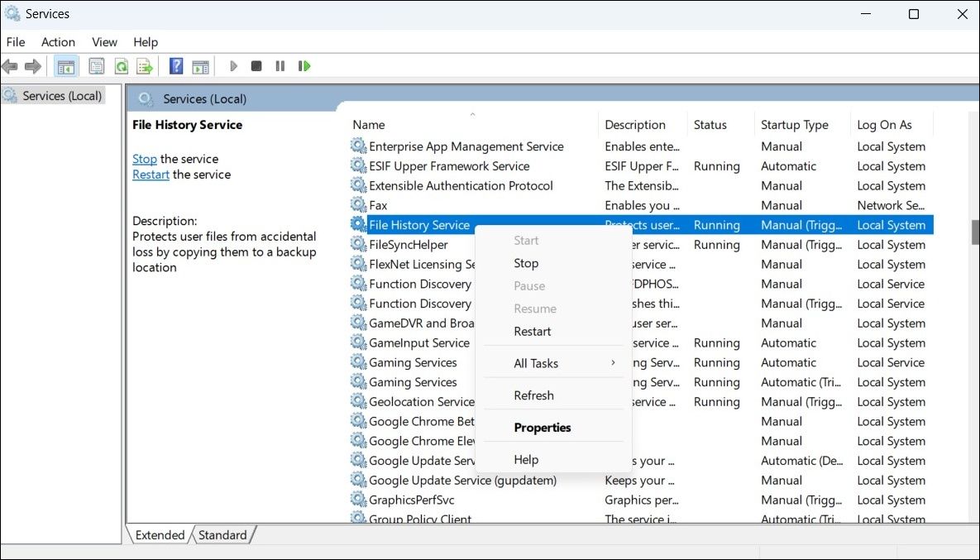This screenshot has height=560, width=980.
Task: Click the Forward arrow in the toolbar
Action: pyautogui.click(x=32, y=65)
